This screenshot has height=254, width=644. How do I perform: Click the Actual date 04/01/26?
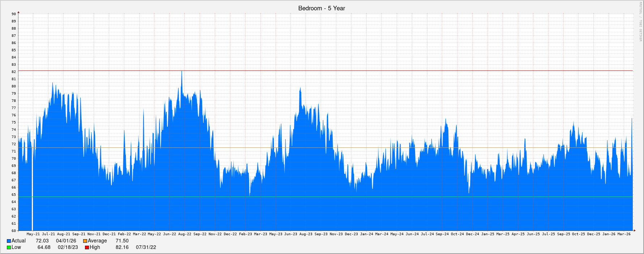(66, 241)
